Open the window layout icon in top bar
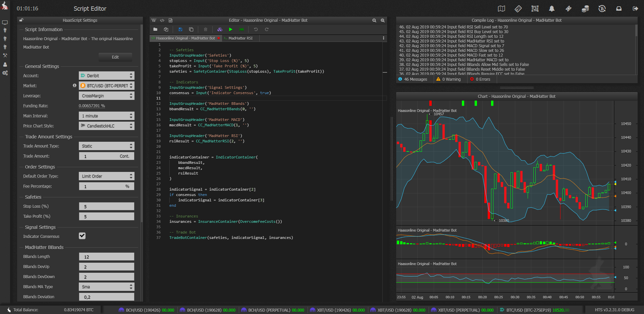This screenshot has width=644, height=314. pos(535,9)
